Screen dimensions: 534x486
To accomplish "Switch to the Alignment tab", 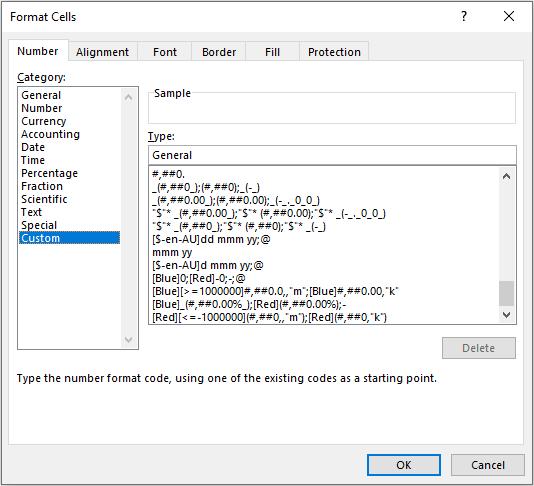I will pos(103,52).
